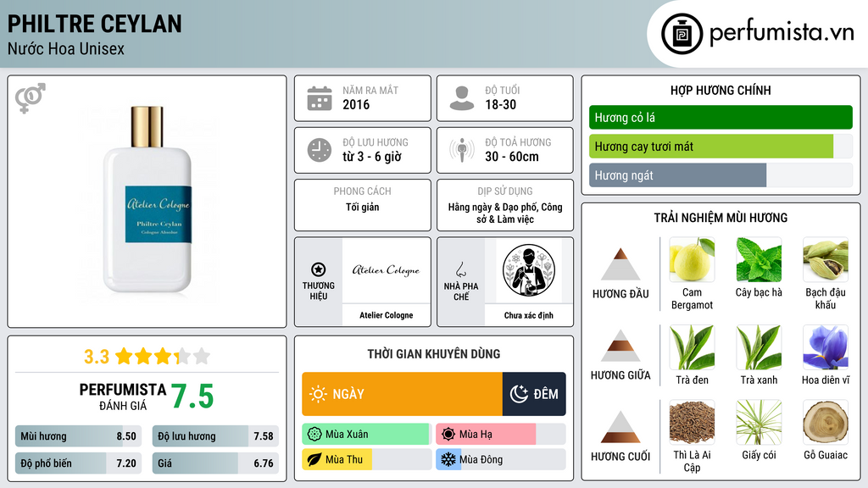Click the clock icon for Độ Lưu Hương
This screenshot has height=488, width=868.
[x=320, y=150]
